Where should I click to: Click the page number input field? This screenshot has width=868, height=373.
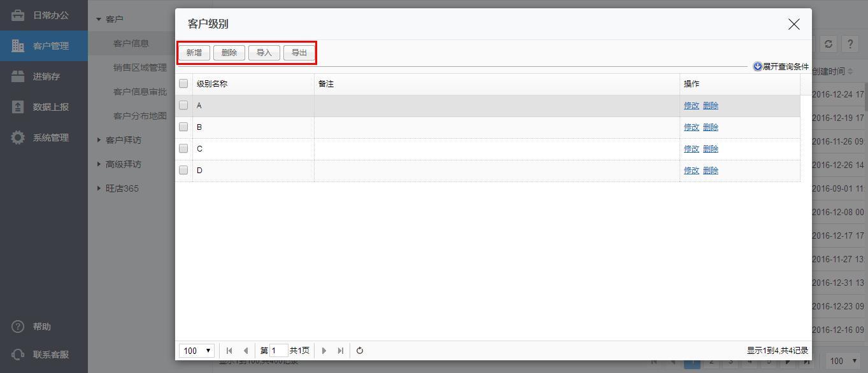tap(278, 351)
